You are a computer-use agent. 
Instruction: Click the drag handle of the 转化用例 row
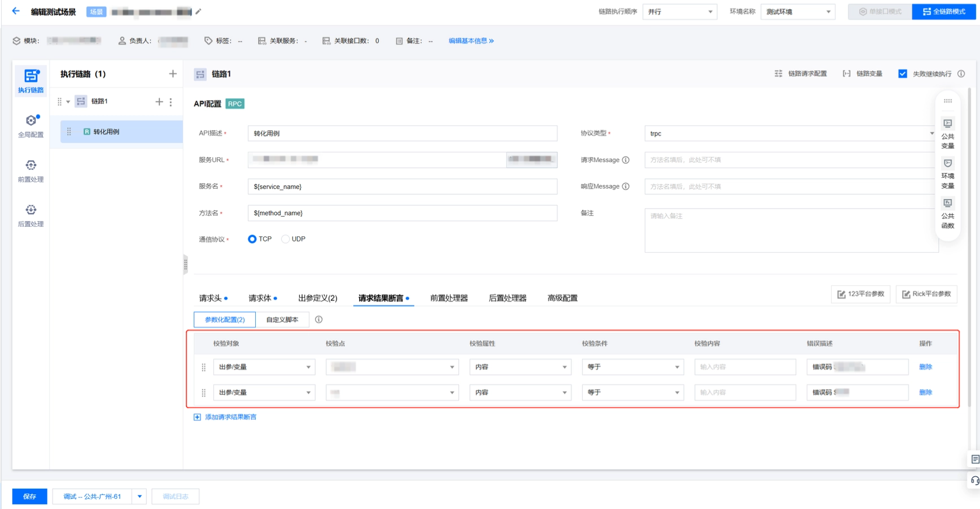[69, 131]
